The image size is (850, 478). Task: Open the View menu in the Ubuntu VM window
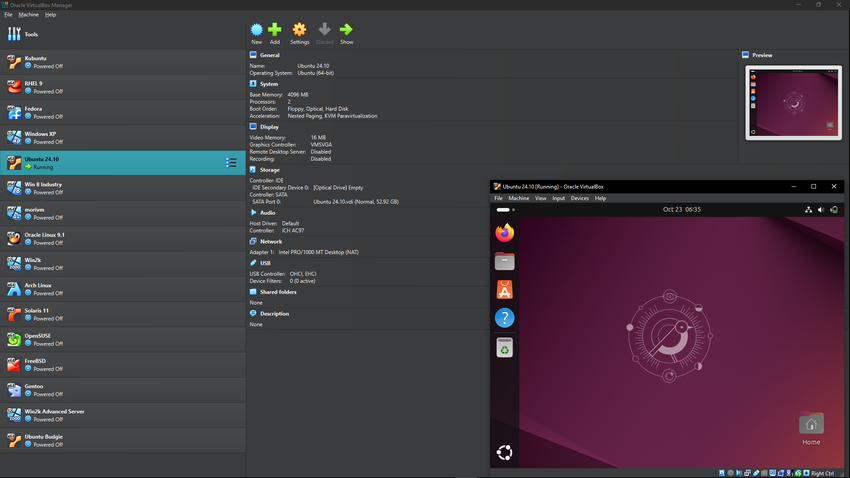(540, 198)
